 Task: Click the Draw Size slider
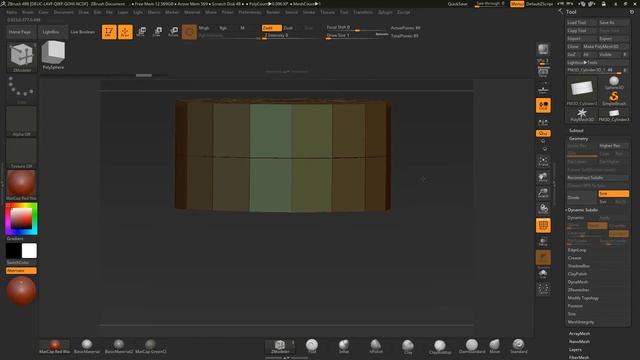point(357,36)
